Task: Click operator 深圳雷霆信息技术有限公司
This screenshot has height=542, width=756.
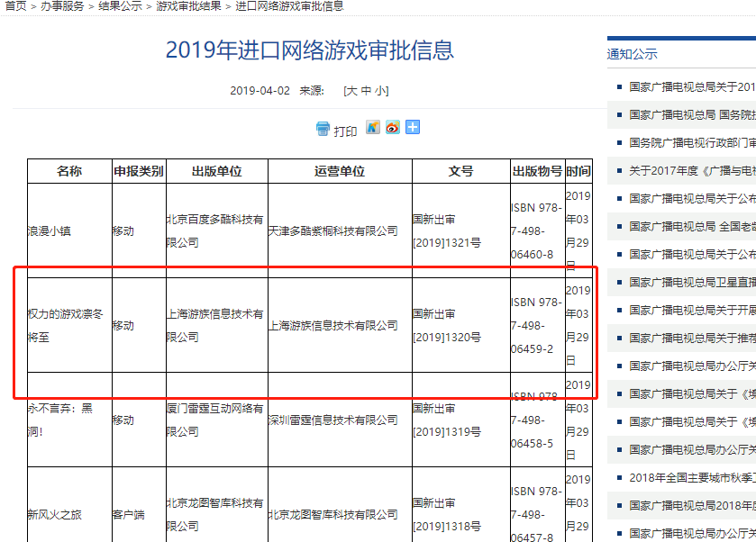Action: (333, 420)
